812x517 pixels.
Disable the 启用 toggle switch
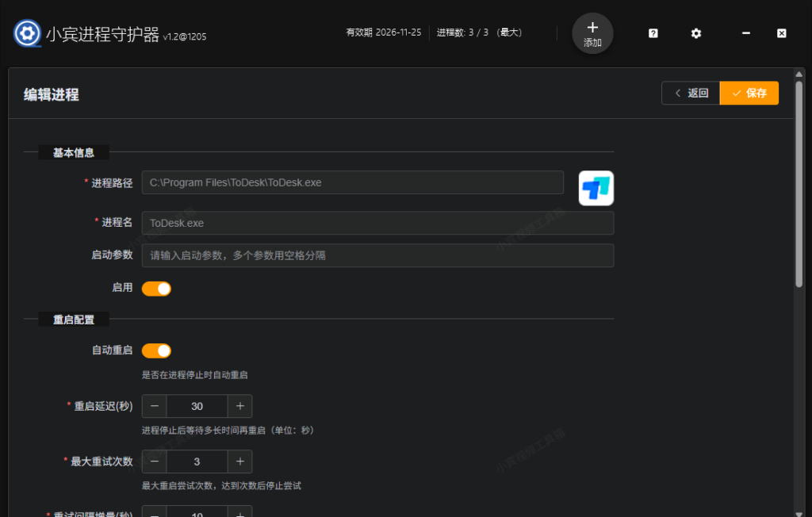(156, 288)
